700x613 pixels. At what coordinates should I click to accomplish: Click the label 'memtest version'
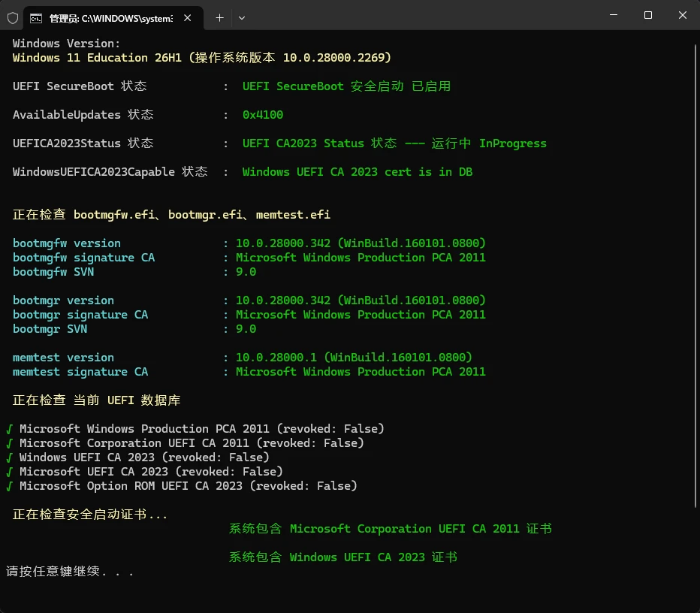pyautogui.click(x=63, y=358)
